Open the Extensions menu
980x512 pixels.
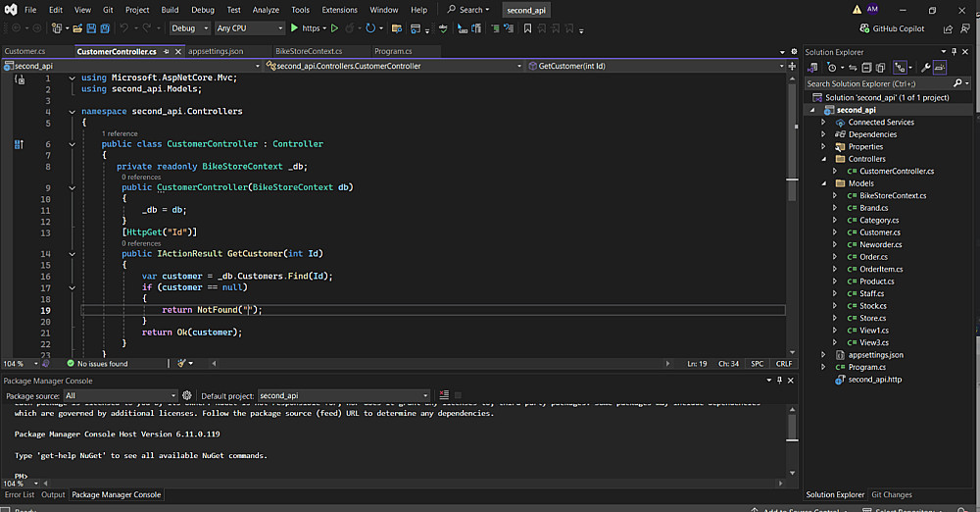(339, 10)
